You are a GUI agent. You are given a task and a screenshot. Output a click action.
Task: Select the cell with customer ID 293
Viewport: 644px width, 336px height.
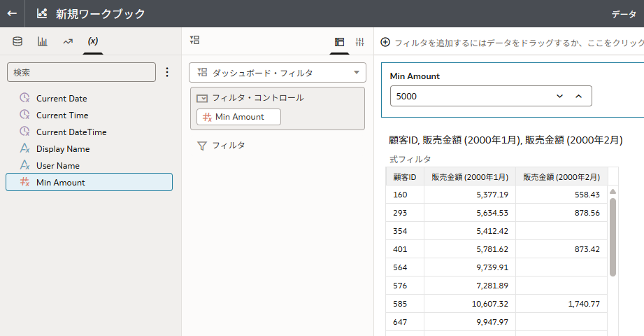(x=405, y=213)
